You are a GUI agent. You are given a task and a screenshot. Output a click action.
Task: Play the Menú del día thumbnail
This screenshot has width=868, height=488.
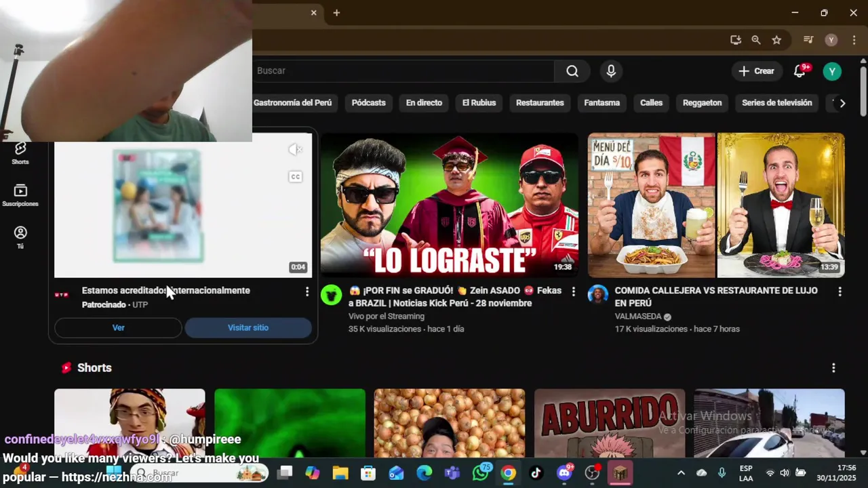[x=716, y=205]
